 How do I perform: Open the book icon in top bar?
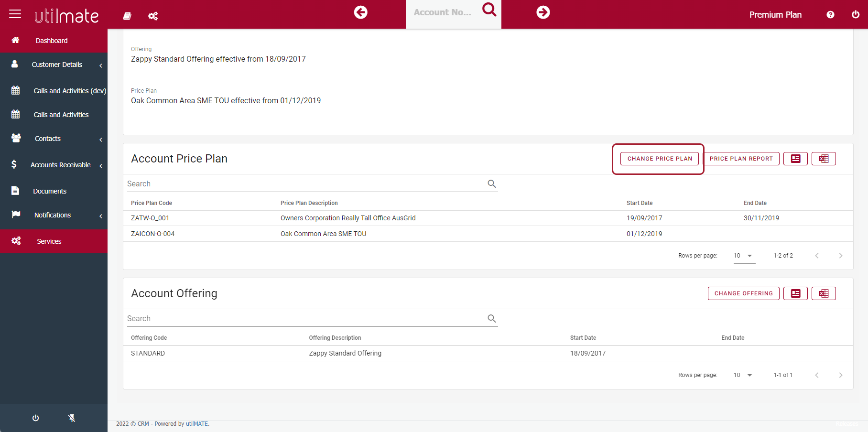pos(127,16)
